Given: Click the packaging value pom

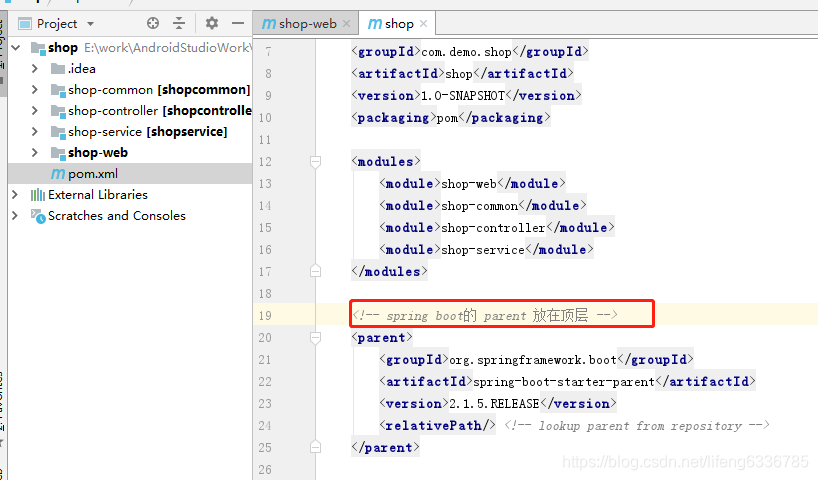Looking at the screenshot, I should coord(448,118).
